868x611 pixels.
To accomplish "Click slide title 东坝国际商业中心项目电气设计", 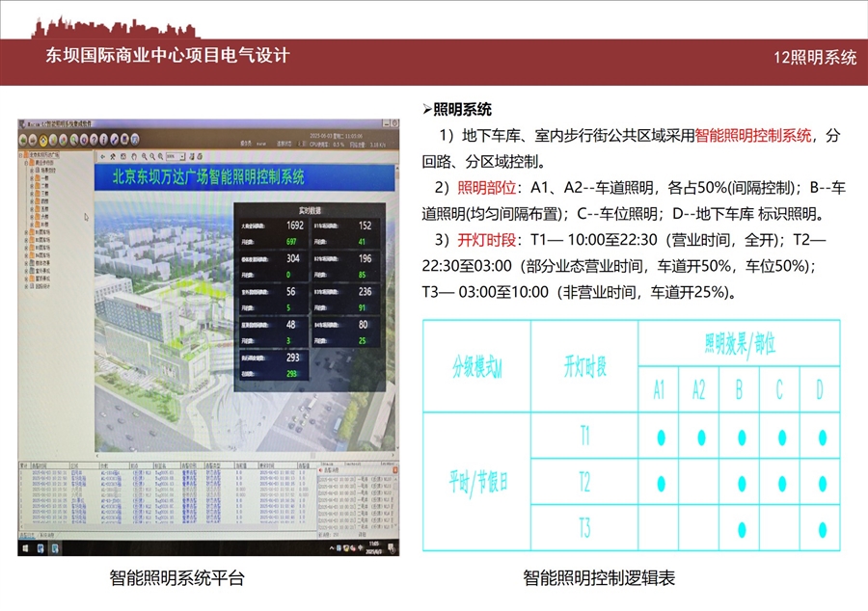I will tap(168, 55).
